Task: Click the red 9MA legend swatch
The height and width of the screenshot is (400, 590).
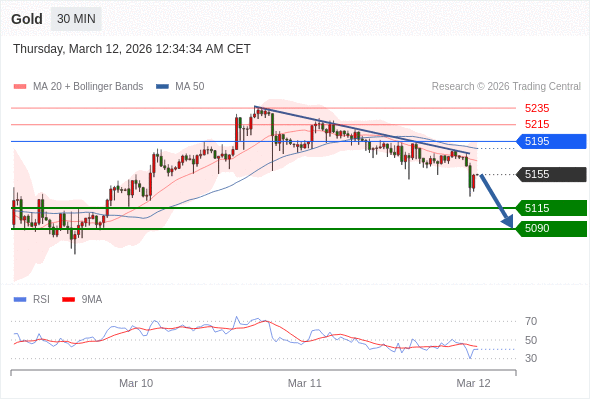Action: point(68,300)
